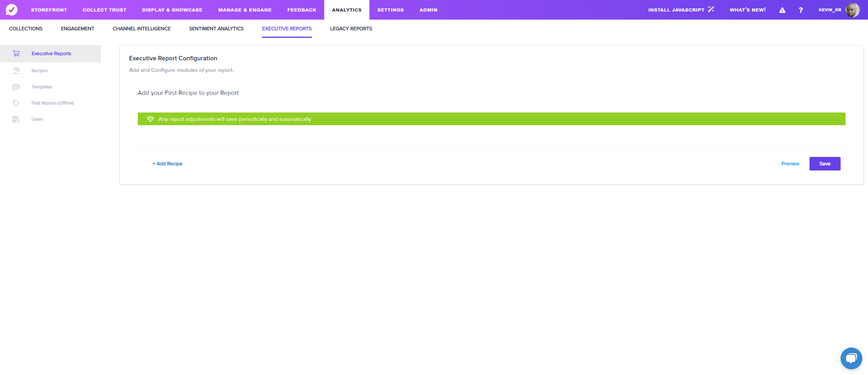Switch to Channel Intelligence tab
This screenshot has height=375, width=868.
tap(141, 29)
